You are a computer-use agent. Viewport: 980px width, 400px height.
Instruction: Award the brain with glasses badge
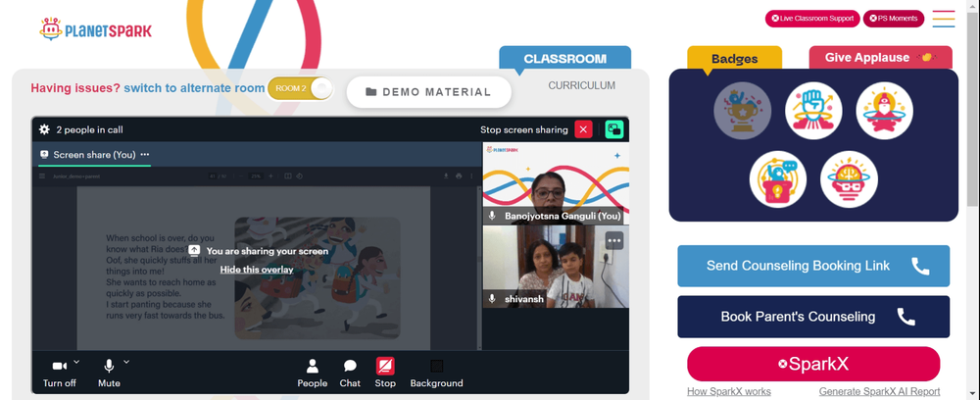pos(849,179)
